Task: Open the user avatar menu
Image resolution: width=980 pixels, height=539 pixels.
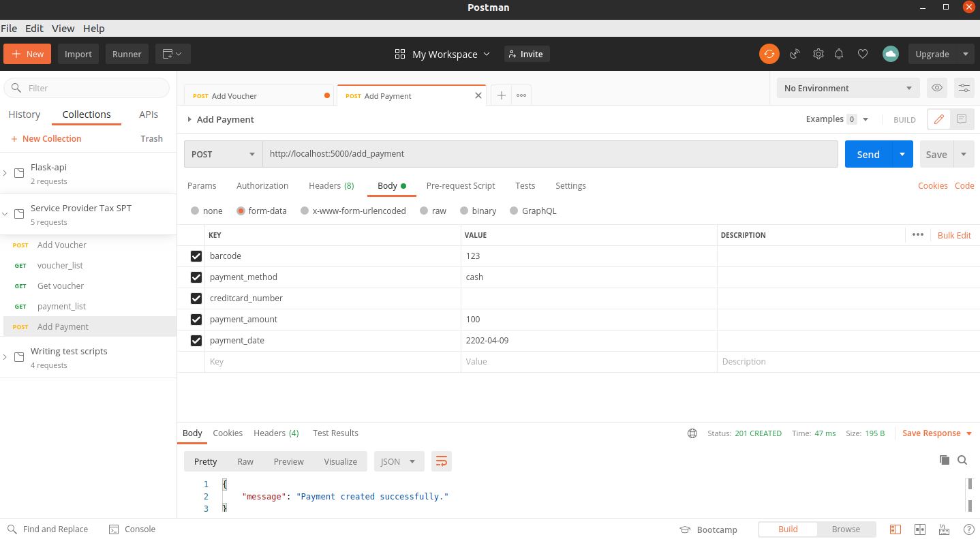Action: [890, 54]
